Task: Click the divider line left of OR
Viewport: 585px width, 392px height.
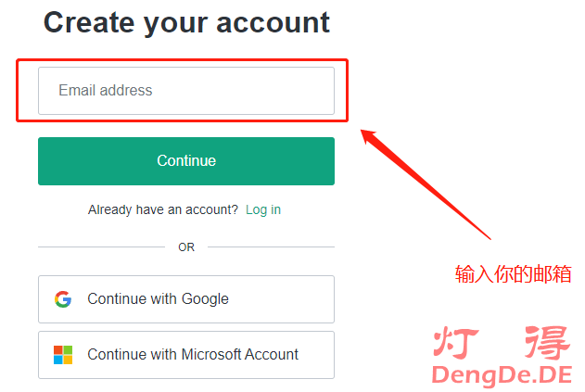Action: (x=100, y=247)
